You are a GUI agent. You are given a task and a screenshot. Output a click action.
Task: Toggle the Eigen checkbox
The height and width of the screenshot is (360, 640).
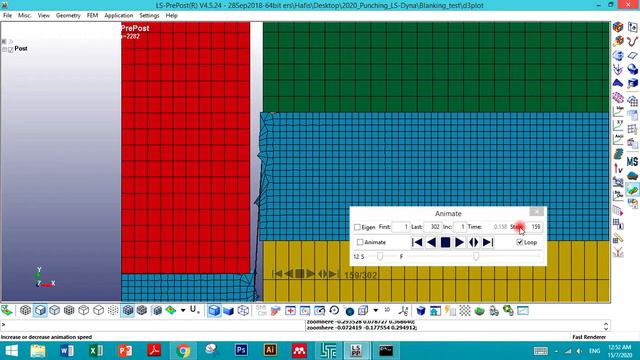coord(357,227)
